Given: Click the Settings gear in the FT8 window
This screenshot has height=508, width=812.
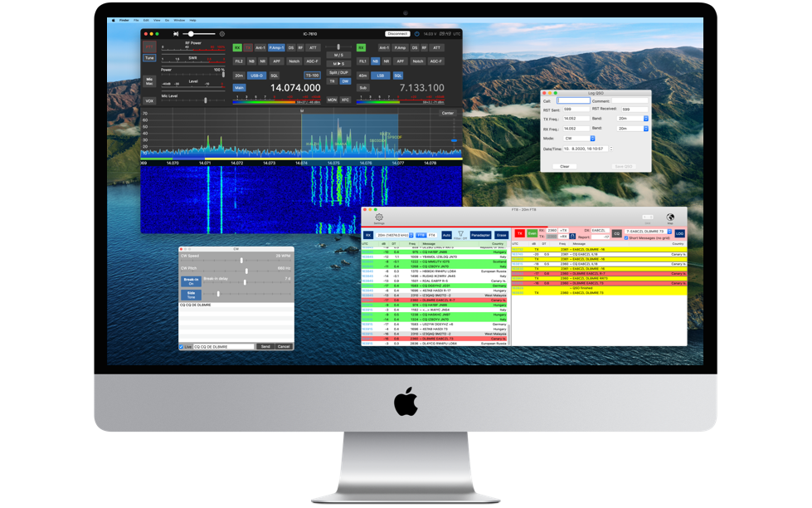Looking at the screenshot, I should tap(378, 217).
